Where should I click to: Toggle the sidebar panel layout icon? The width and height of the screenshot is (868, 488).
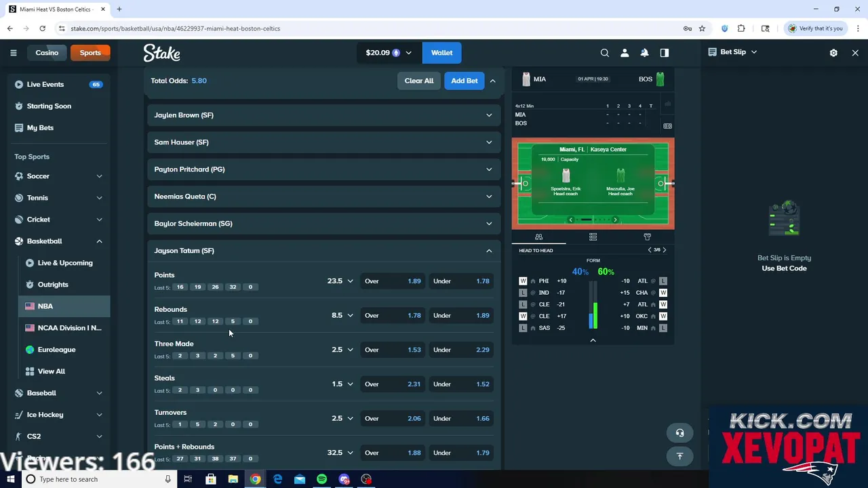665,53
